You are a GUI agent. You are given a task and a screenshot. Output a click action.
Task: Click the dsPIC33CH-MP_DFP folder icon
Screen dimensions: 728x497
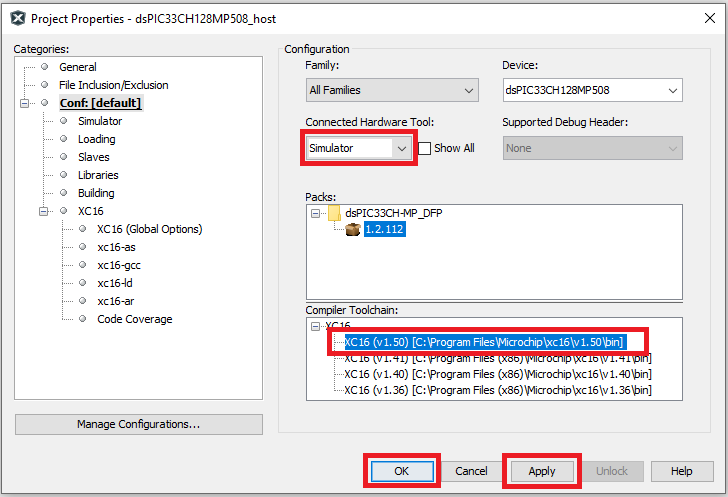[334, 213]
